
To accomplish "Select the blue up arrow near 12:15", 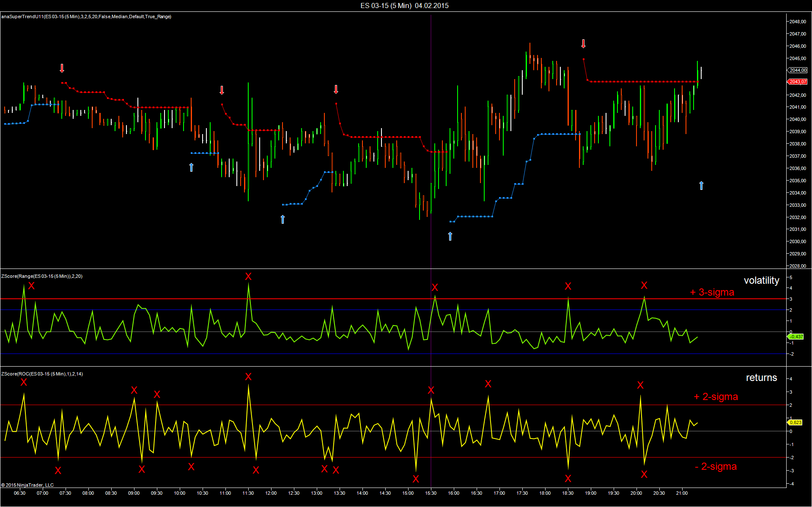I will 283,219.
